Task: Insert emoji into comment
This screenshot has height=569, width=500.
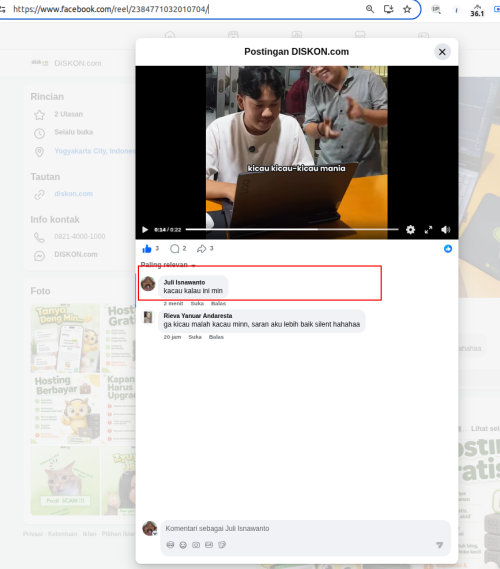Action: pyautogui.click(x=183, y=545)
